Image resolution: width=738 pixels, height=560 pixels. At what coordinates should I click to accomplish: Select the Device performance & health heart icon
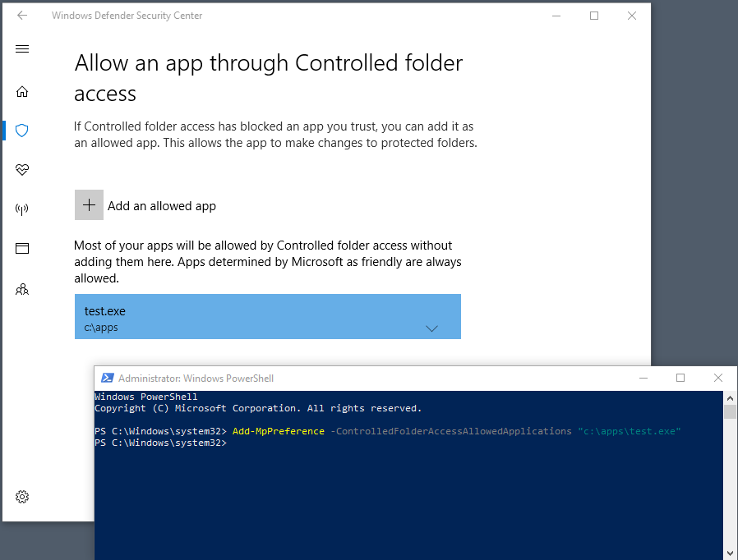coord(22,170)
